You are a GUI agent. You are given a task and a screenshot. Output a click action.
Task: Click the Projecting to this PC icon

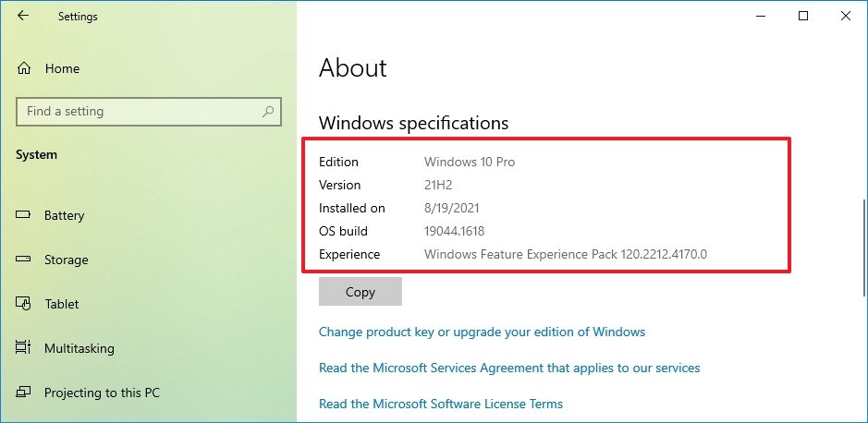pyautogui.click(x=24, y=393)
